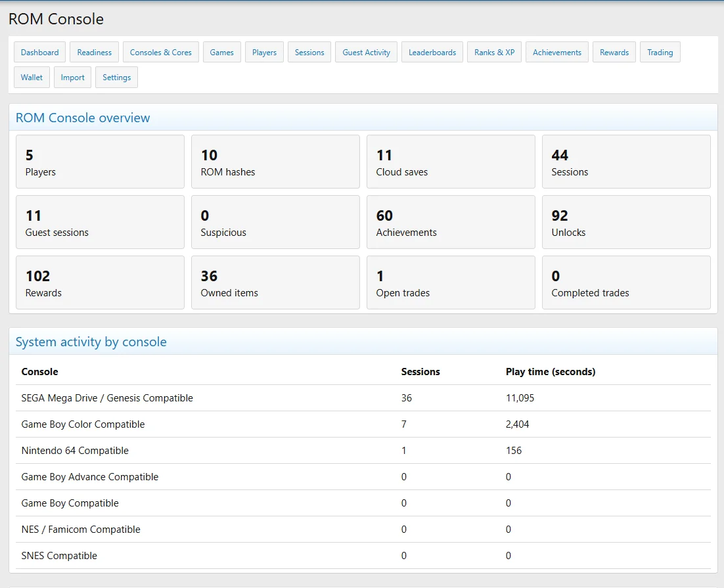724x588 pixels.
Task: Open the Leaderboards tab
Action: pyautogui.click(x=432, y=52)
